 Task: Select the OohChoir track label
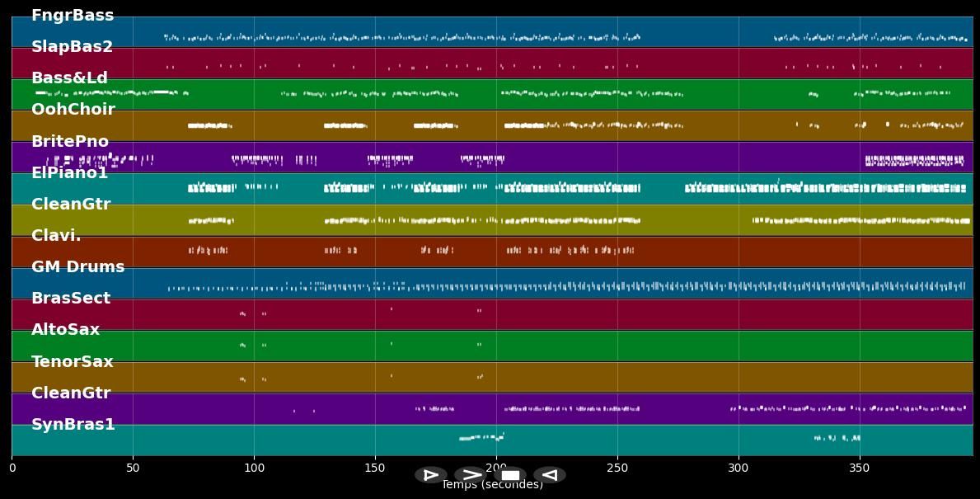(x=73, y=110)
